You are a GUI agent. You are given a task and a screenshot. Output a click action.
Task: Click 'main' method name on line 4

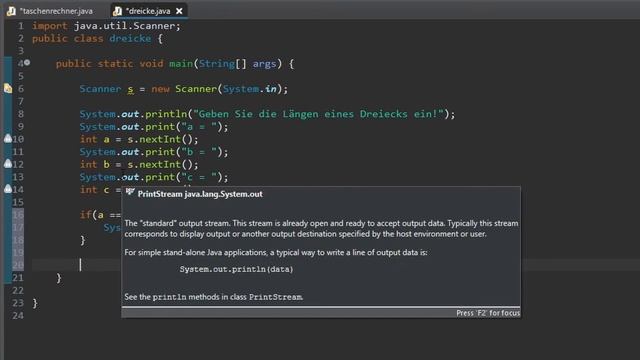[181, 64]
